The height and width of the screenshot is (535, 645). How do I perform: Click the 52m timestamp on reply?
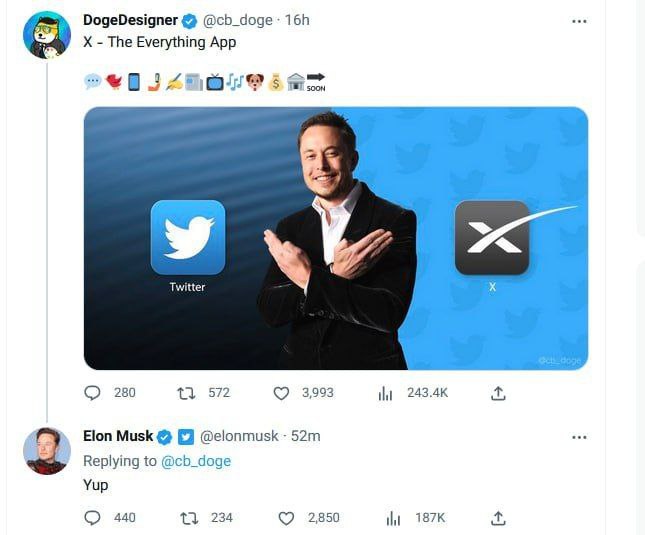(305, 437)
